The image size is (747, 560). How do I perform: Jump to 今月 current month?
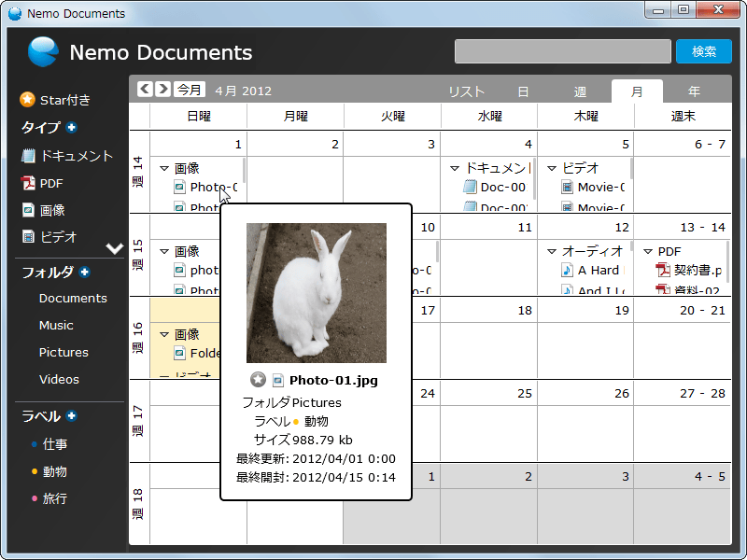[190, 89]
